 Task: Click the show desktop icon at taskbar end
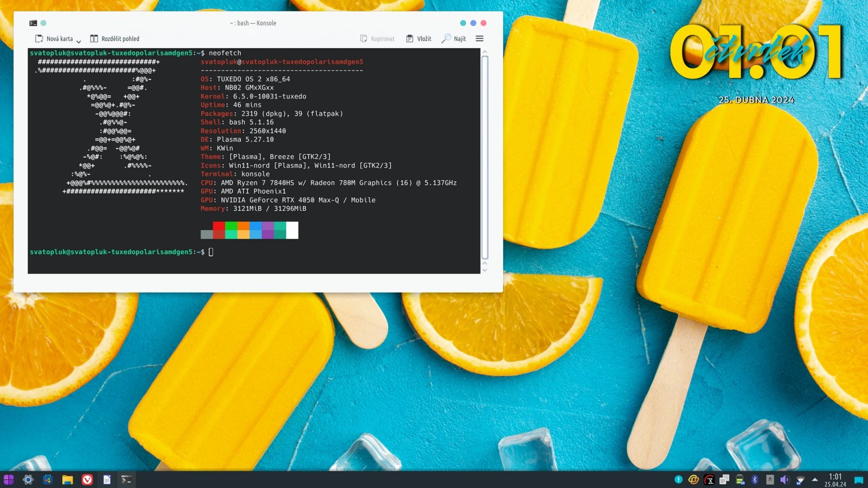(859, 480)
